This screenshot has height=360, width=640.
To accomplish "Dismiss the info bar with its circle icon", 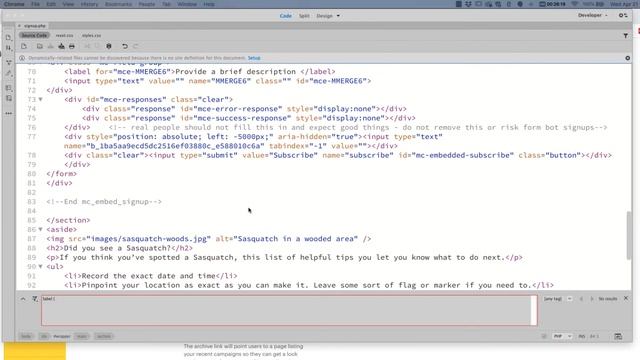I will click(x=628, y=58).
